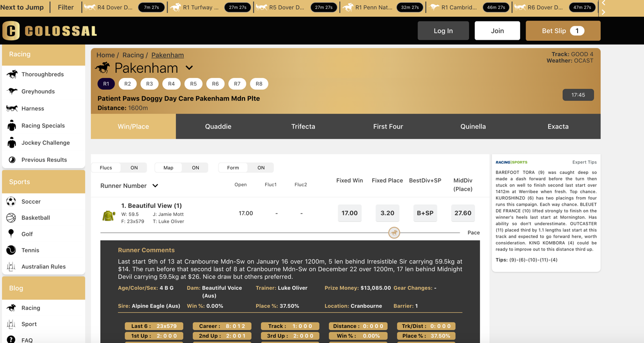
Task: Jump to race R4
Action: 172,84
